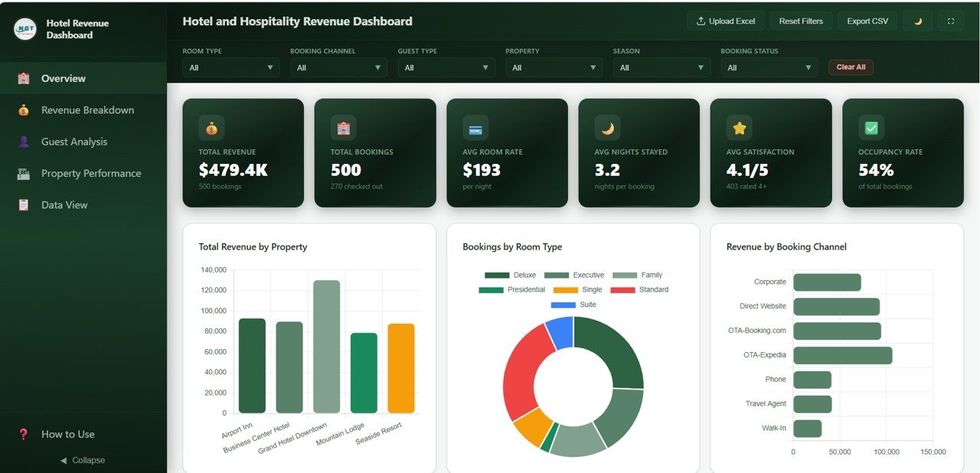Screen dimensions: 980x473
Task: Toggle the Standard series in the donut legend
Action: click(x=651, y=289)
